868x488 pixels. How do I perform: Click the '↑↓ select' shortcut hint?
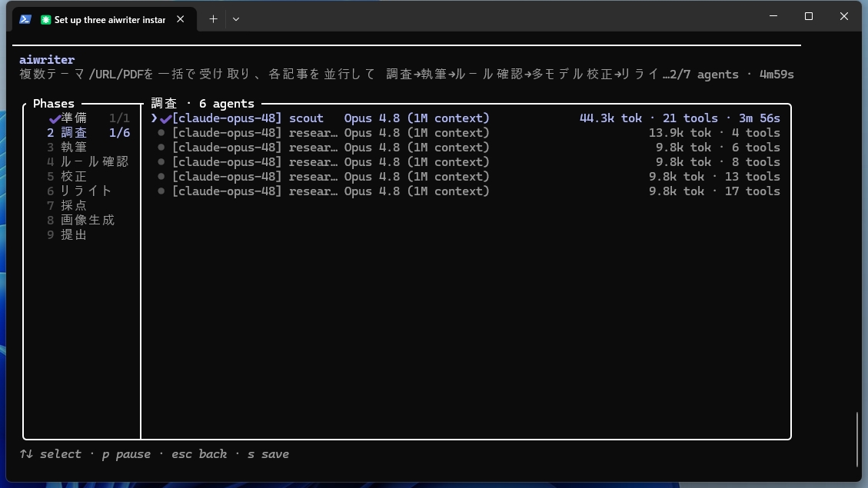(x=51, y=454)
